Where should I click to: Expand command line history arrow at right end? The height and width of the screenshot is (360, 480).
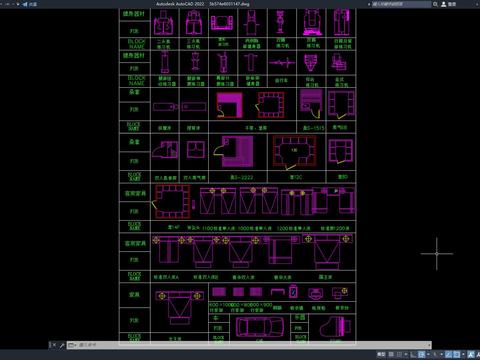[x=429, y=345]
